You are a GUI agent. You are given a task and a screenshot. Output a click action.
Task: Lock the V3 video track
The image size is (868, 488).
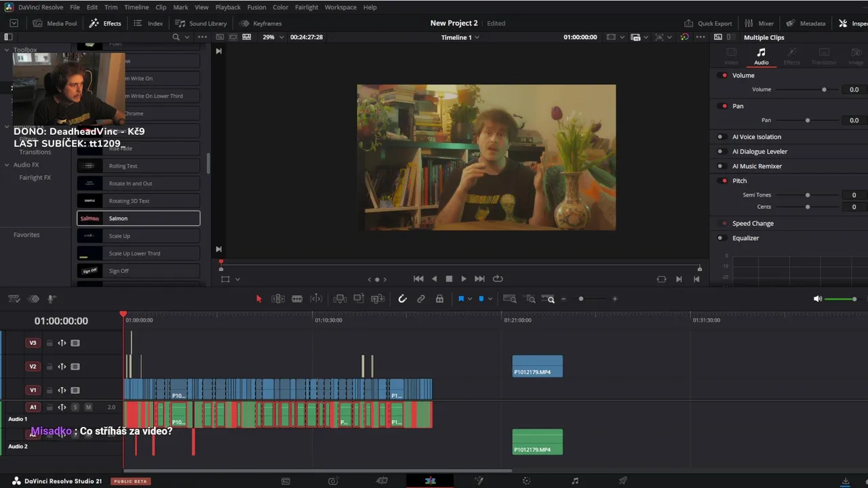click(50, 343)
